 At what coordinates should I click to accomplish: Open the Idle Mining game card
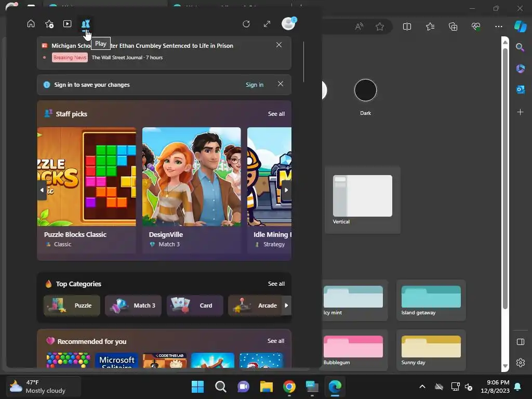point(269,190)
